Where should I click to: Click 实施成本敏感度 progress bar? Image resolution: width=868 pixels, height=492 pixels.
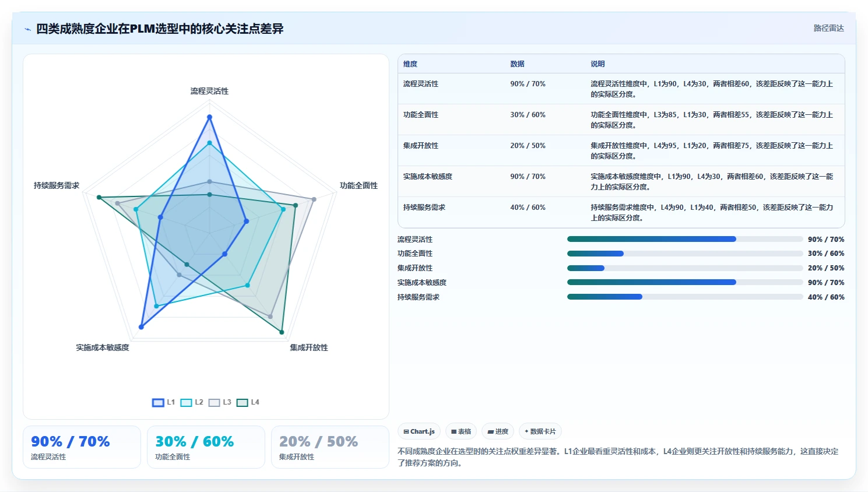685,282
